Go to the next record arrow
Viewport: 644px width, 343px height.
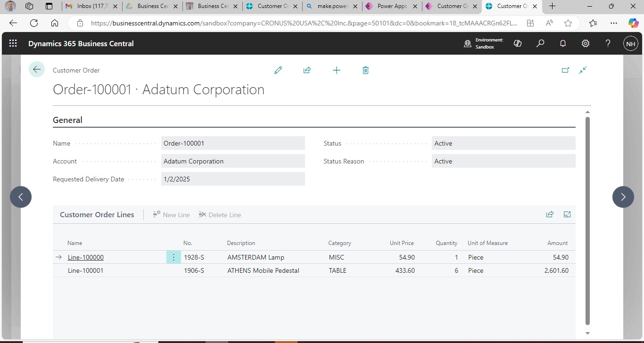point(623,197)
